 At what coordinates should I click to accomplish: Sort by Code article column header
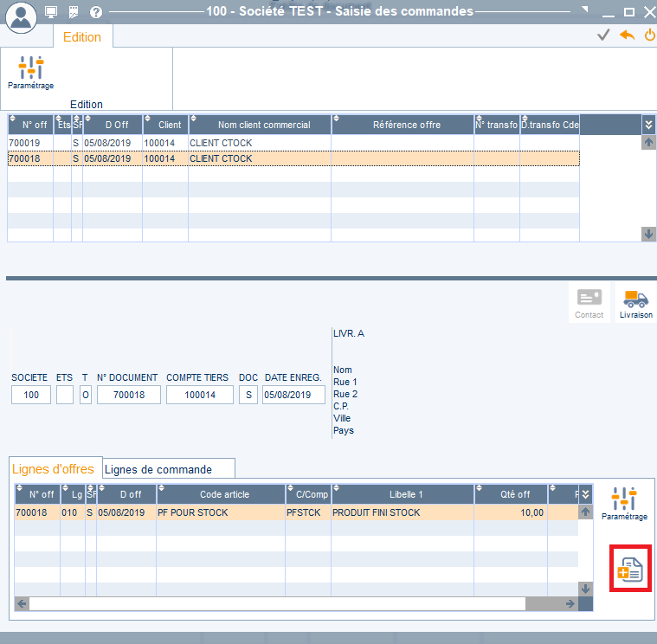click(x=221, y=494)
